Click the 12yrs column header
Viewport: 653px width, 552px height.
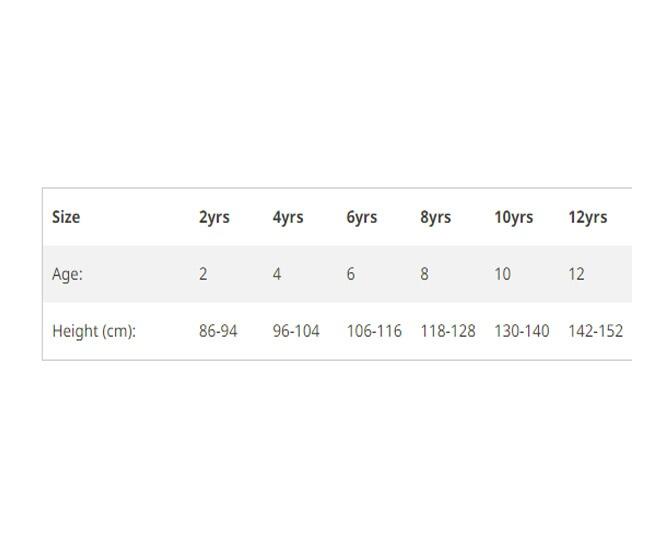(x=588, y=217)
